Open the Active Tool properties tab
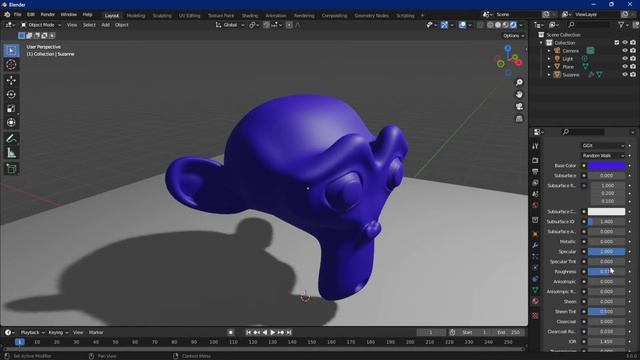The width and height of the screenshot is (640, 360). coord(535,146)
